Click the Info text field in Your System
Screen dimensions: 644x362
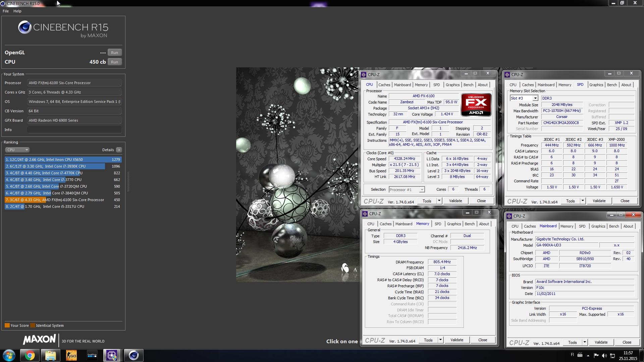(74, 130)
